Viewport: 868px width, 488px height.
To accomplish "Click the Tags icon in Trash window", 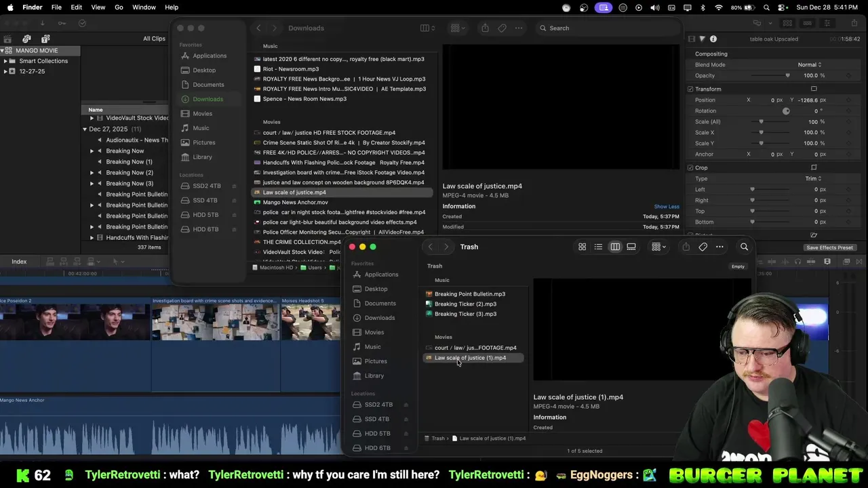I will (x=703, y=247).
